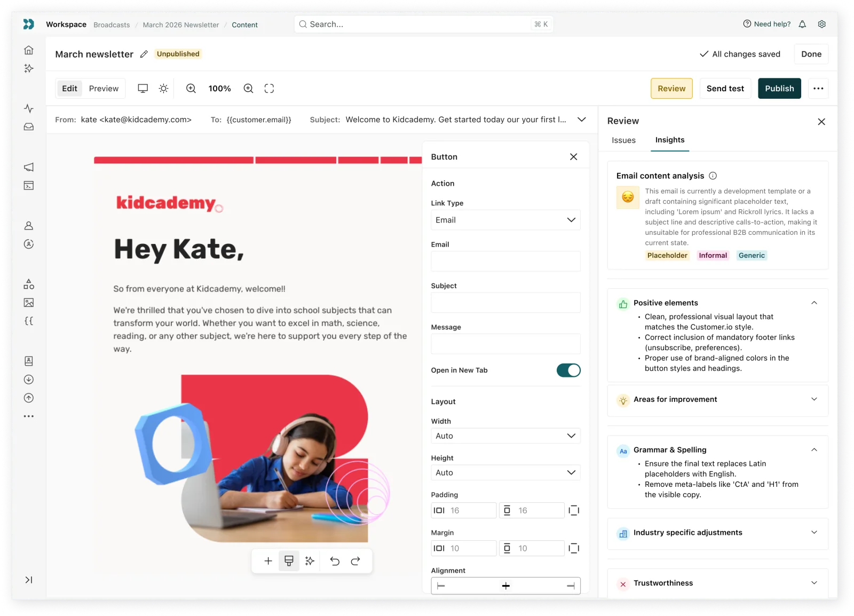Screen dimensions: 854x616
Task: Expand the Trustworthiness section
Action: [815, 583]
